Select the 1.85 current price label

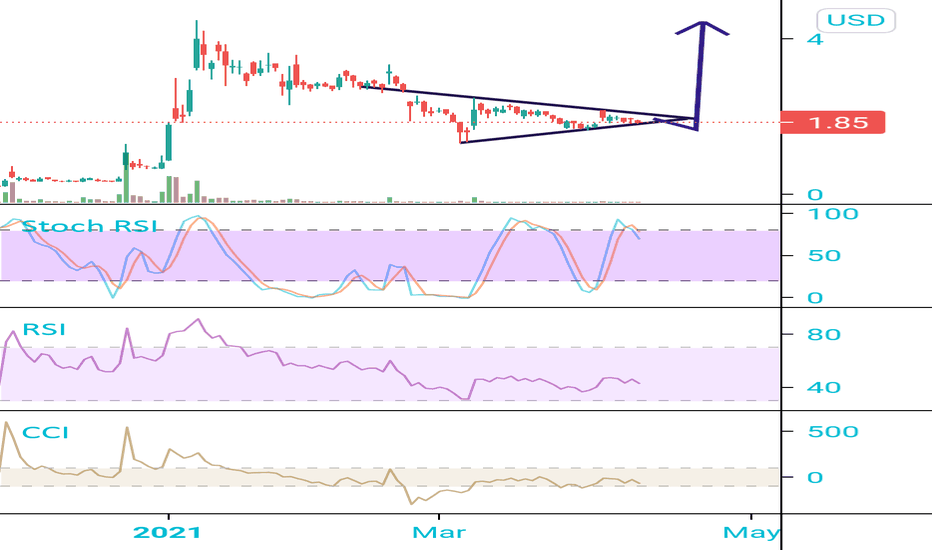click(833, 122)
